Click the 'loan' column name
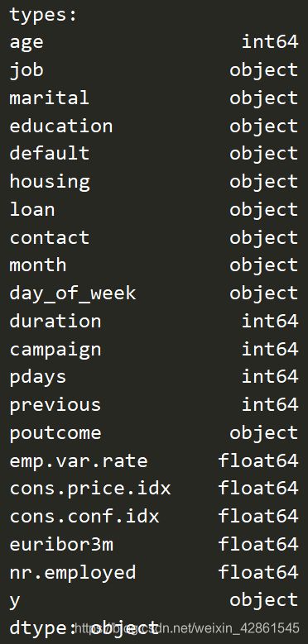Viewport: 308px width, 644px height. click(32, 209)
